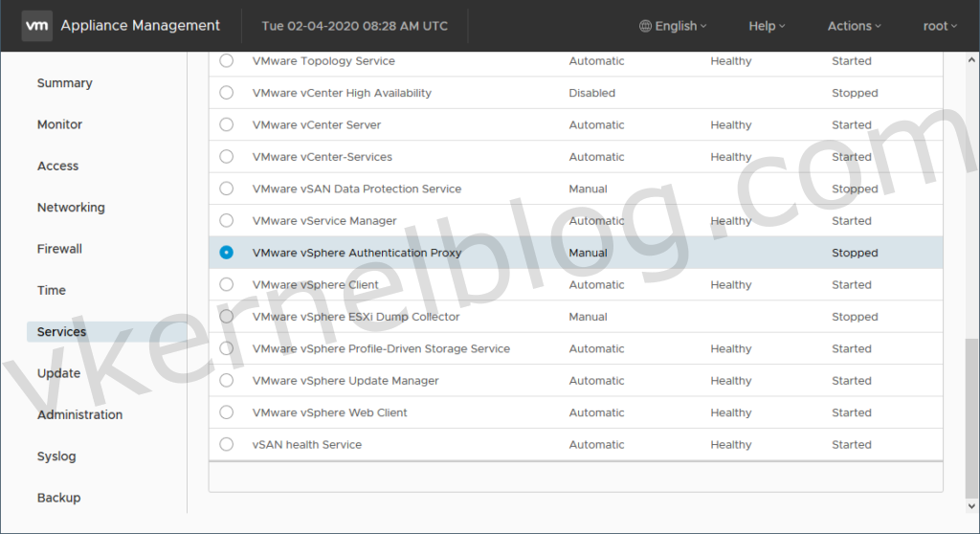Open the Help dropdown menu
This screenshot has height=534, width=980.
[767, 26]
